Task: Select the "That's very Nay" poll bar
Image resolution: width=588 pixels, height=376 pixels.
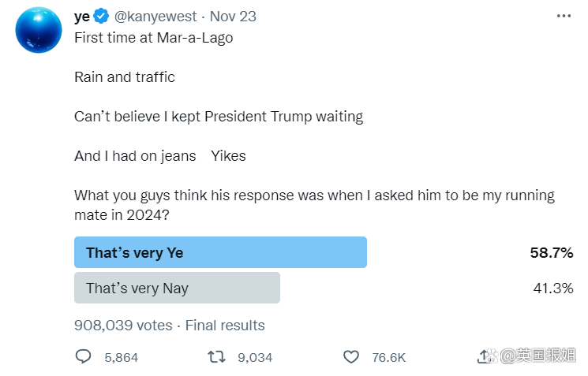Action: (177, 288)
